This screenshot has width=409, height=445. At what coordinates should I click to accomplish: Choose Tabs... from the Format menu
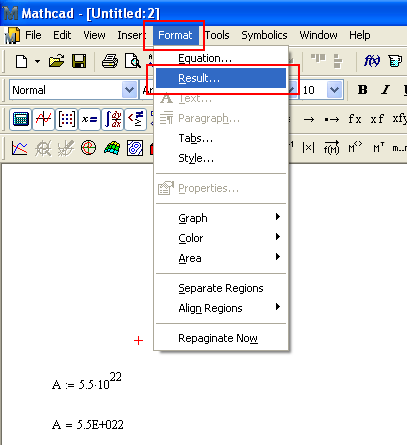click(220, 138)
